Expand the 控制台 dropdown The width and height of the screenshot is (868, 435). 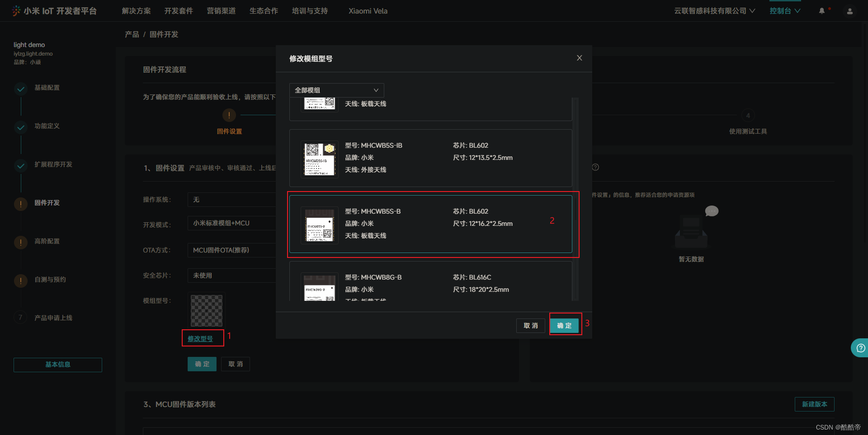point(785,11)
